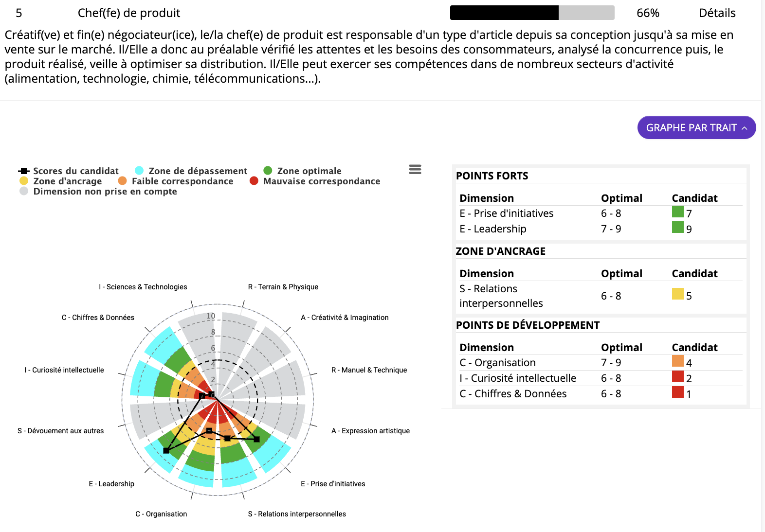Click the C - Organisation axis label
765x532 pixels.
(x=161, y=514)
